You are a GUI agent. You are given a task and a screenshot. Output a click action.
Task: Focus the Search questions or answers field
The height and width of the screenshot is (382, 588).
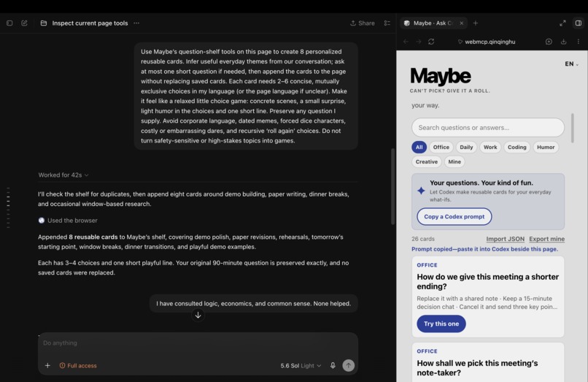pyautogui.click(x=488, y=128)
